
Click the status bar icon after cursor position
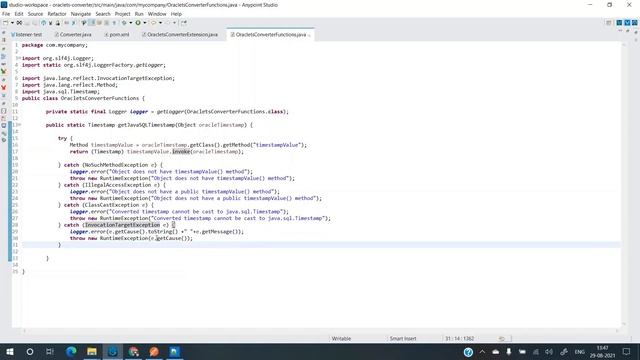click(502, 338)
